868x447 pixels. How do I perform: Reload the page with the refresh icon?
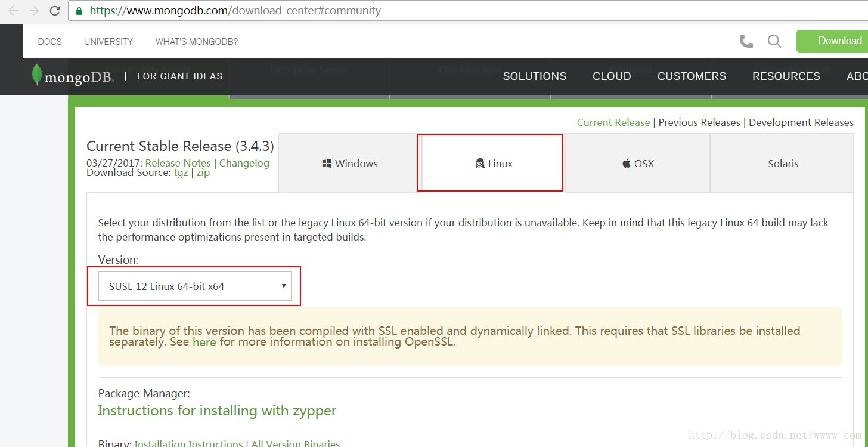point(55,11)
